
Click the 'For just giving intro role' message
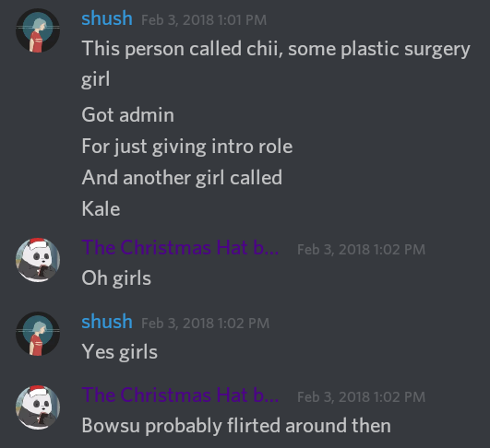point(187,147)
